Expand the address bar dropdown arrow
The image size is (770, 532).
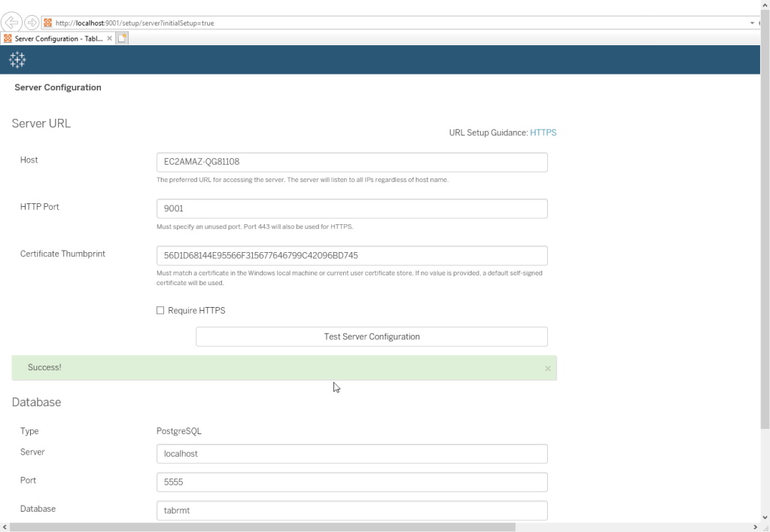point(751,23)
